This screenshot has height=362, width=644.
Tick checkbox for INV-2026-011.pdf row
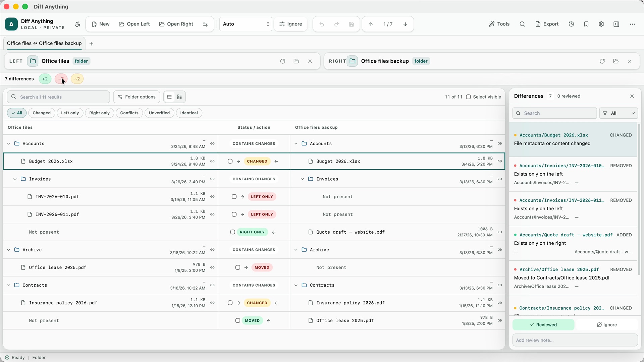click(x=234, y=215)
